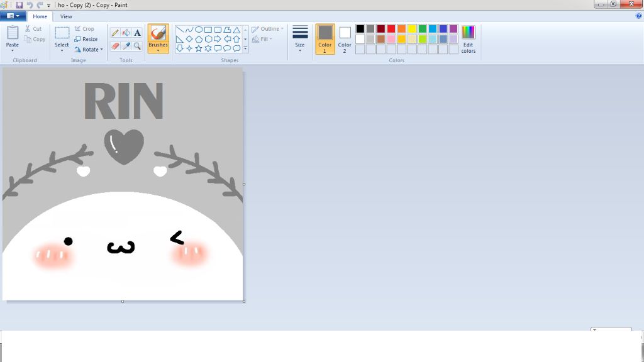Choose the Pentagon shape
The height and width of the screenshot is (362, 644).
pos(199,39)
